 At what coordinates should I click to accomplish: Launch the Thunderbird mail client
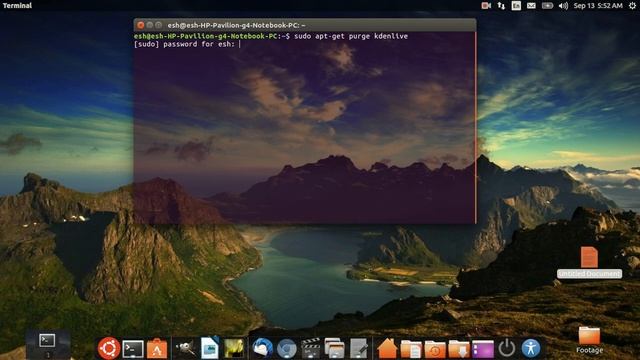(x=262, y=349)
